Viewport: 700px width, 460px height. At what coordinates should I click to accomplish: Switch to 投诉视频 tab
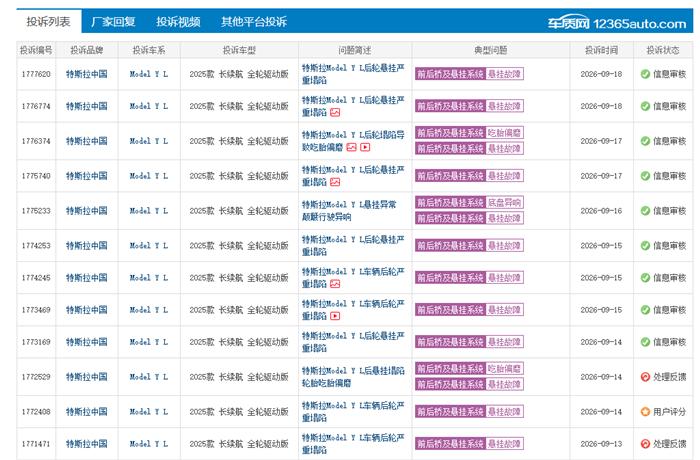(x=178, y=22)
